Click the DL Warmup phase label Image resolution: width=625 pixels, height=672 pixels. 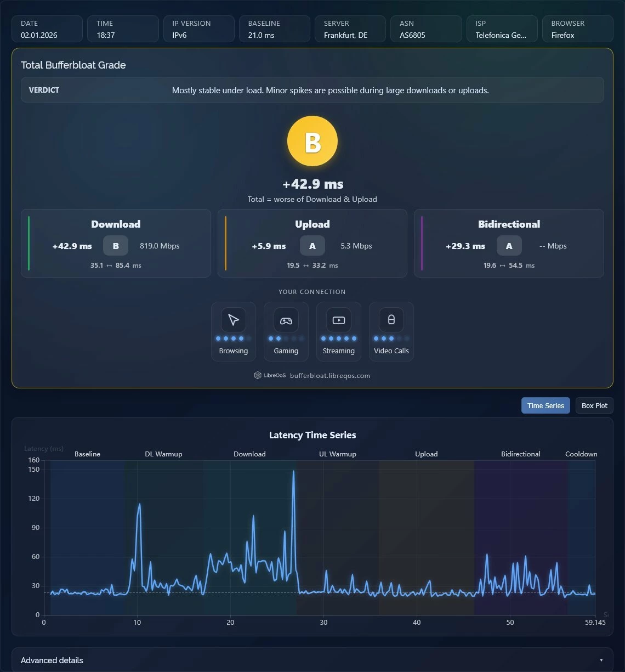point(163,454)
